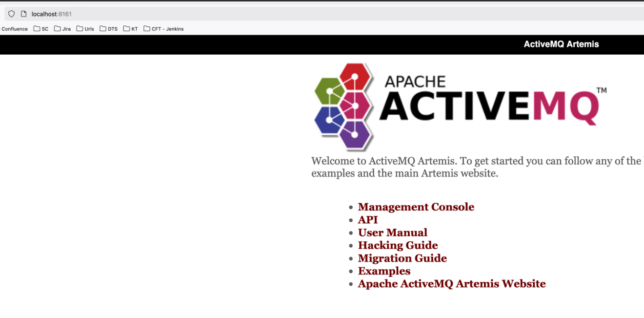Open the SC bookmarks folder

click(x=41, y=29)
